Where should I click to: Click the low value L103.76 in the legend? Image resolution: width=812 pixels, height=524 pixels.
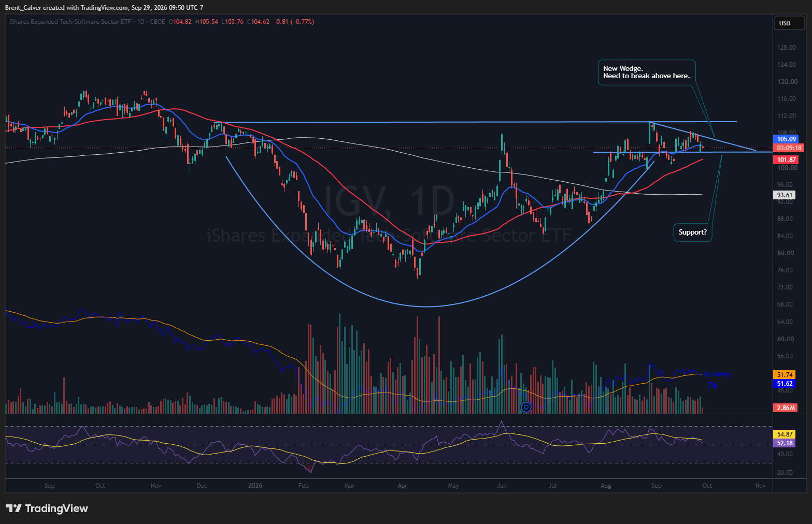pyautogui.click(x=232, y=22)
